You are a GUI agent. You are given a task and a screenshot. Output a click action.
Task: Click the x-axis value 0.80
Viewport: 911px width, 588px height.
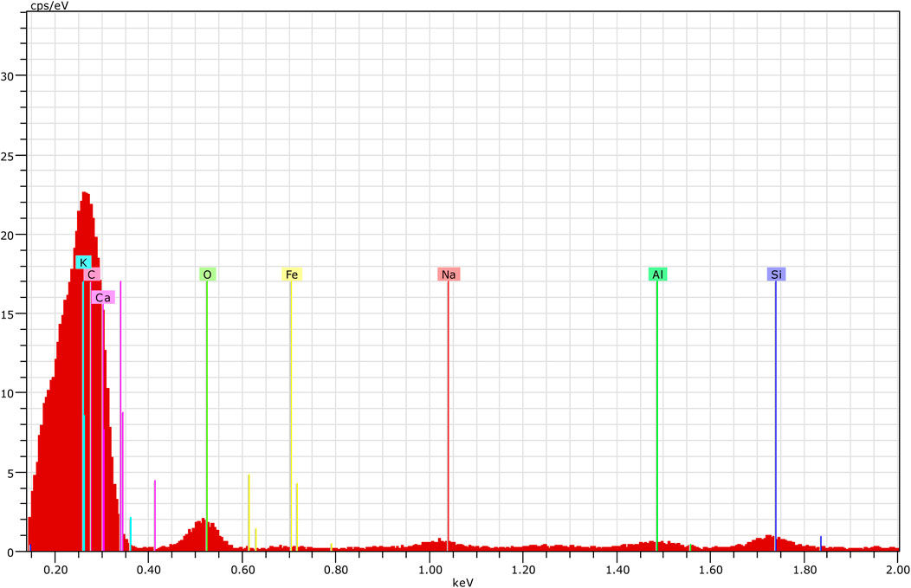(x=336, y=570)
